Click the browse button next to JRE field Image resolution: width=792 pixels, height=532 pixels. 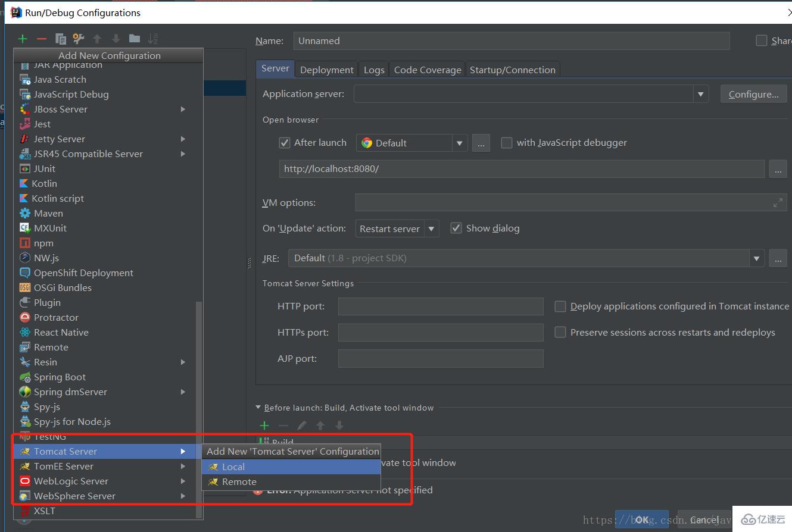(778, 258)
